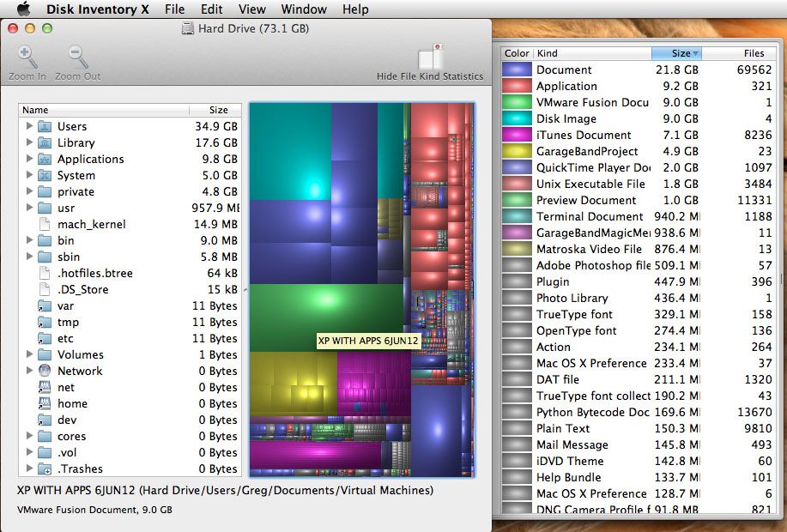The height and width of the screenshot is (532, 787).
Task: Select the System folder icon
Action: point(45,176)
